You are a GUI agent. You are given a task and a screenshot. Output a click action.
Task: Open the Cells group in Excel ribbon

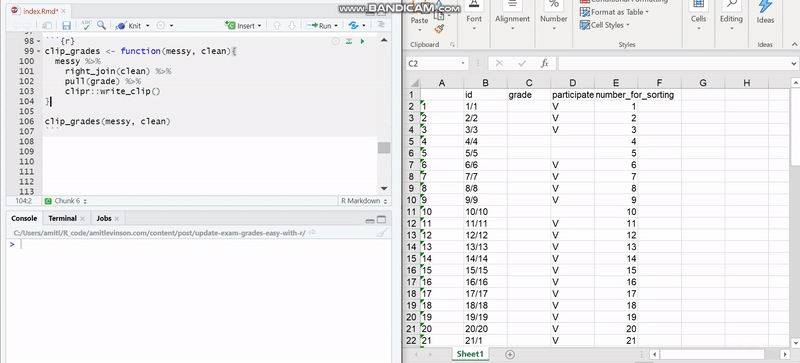698,18
